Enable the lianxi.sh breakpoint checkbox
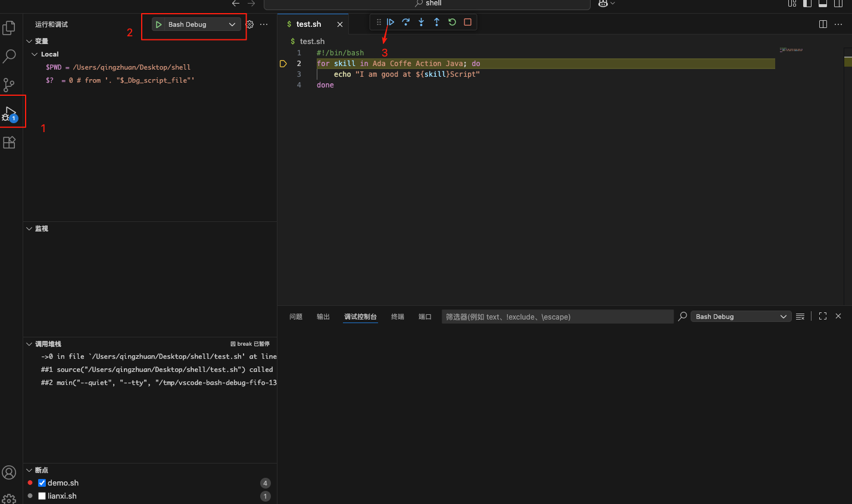The width and height of the screenshot is (852, 504). [x=42, y=495]
